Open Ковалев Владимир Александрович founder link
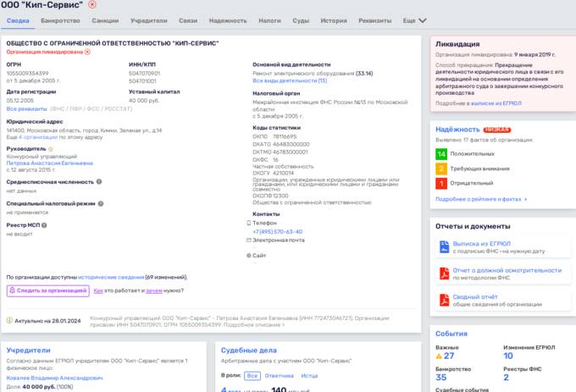The image size is (576, 392). coord(54,378)
